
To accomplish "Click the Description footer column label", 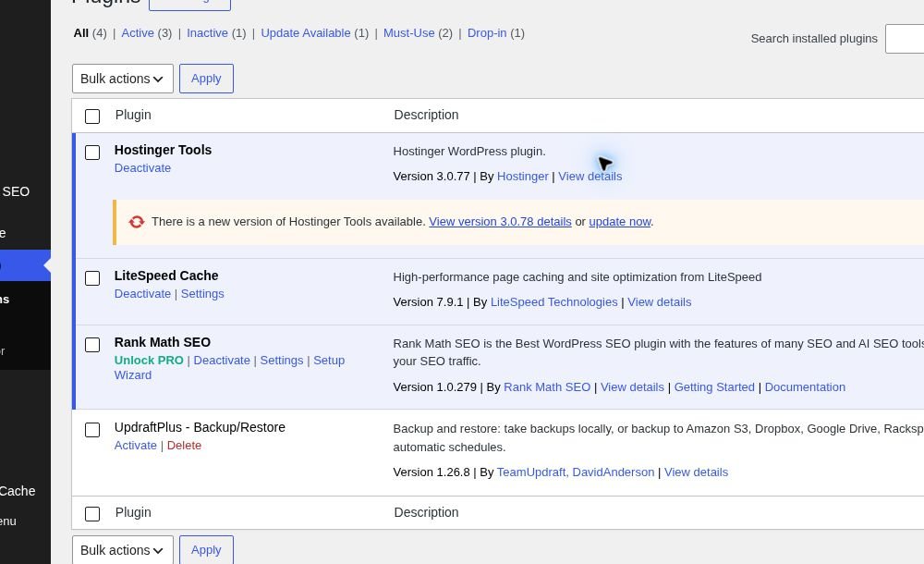I will (x=426, y=512).
